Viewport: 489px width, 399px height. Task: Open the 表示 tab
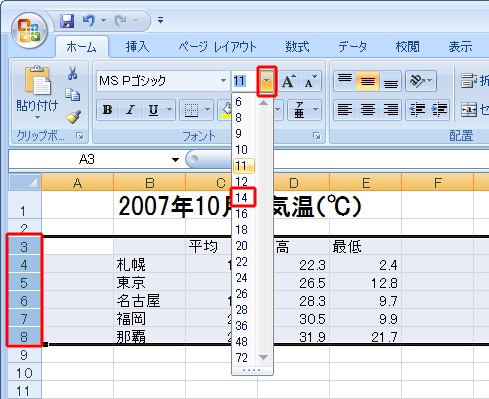point(460,47)
